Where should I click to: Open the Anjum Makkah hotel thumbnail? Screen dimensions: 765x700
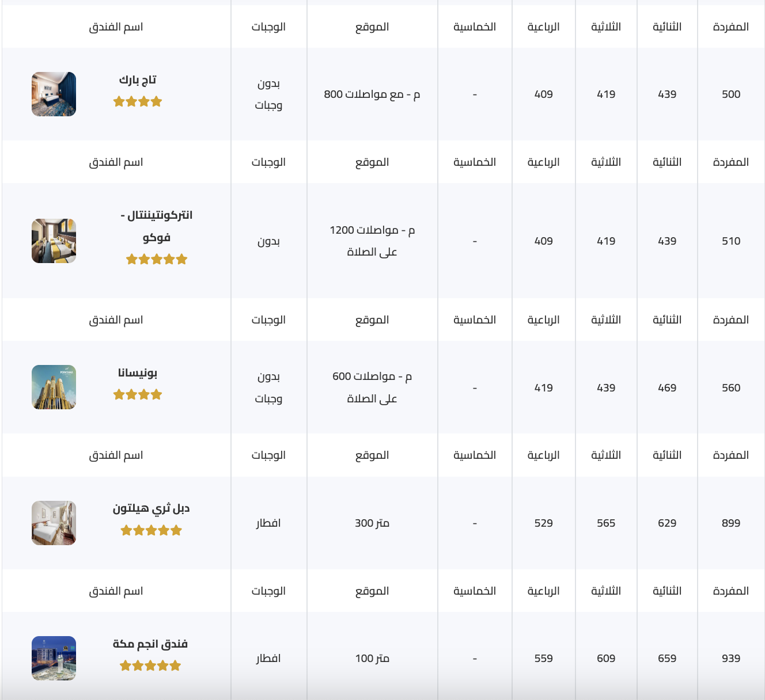54,658
